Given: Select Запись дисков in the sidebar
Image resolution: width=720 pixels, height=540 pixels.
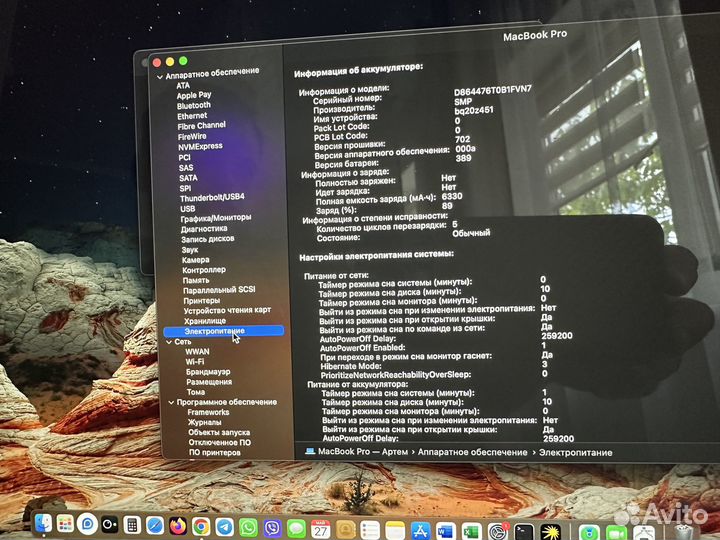Looking at the screenshot, I should coord(208,239).
